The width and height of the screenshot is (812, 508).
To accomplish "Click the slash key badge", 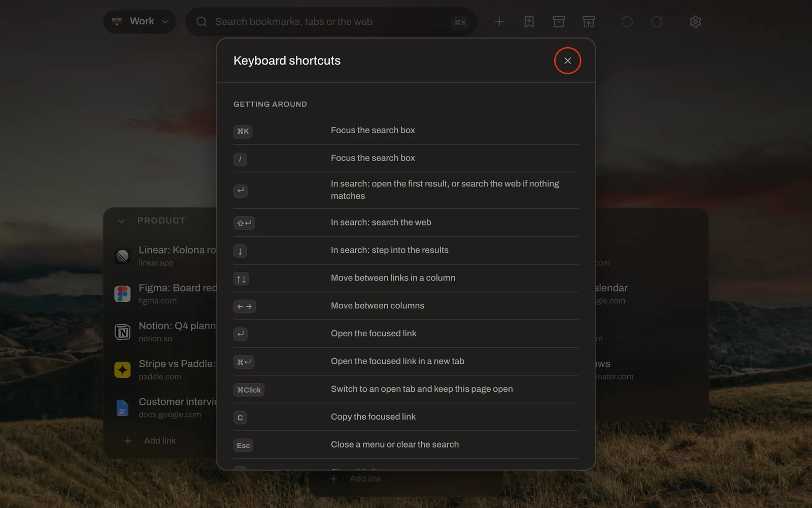I will click(x=240, y=159).
